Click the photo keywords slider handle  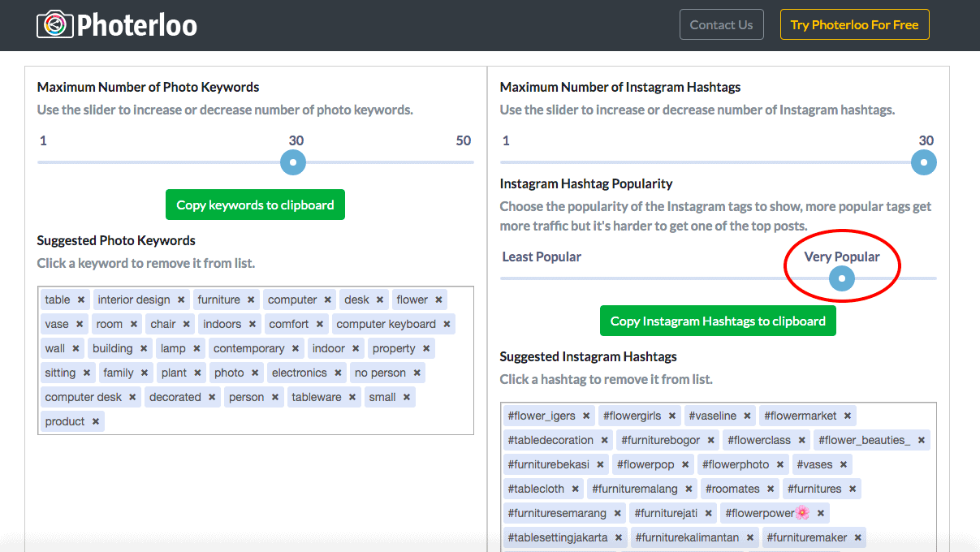tap(292, 162)
